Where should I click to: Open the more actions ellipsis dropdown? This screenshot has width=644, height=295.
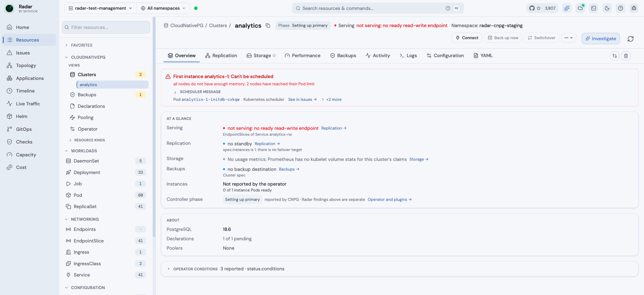[568, 38]
